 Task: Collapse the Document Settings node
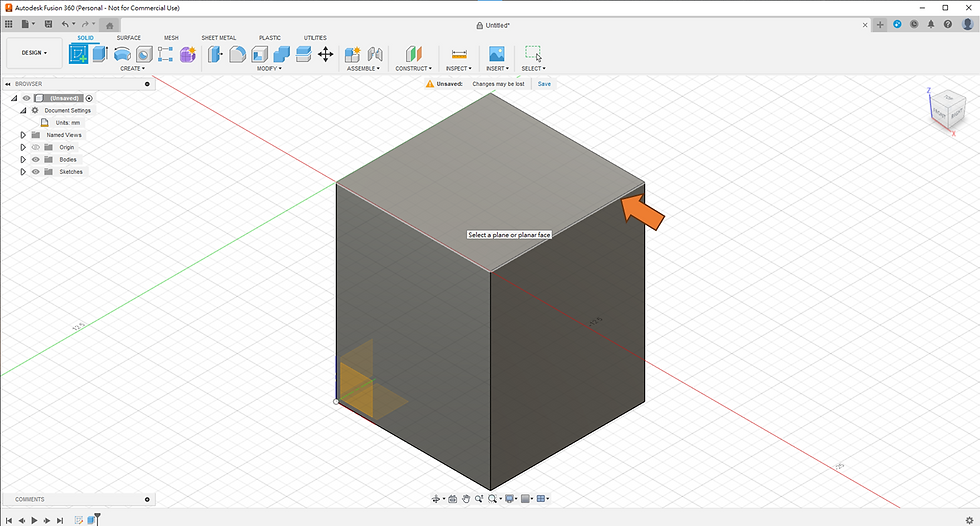pyautogui.click(x=23, y=111)
